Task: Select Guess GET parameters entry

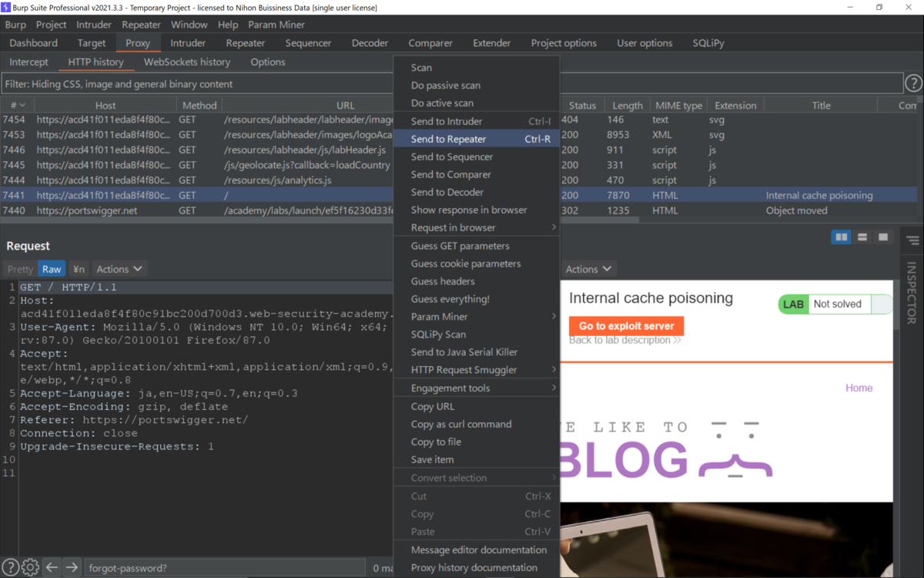Action: tap(477, 246)
